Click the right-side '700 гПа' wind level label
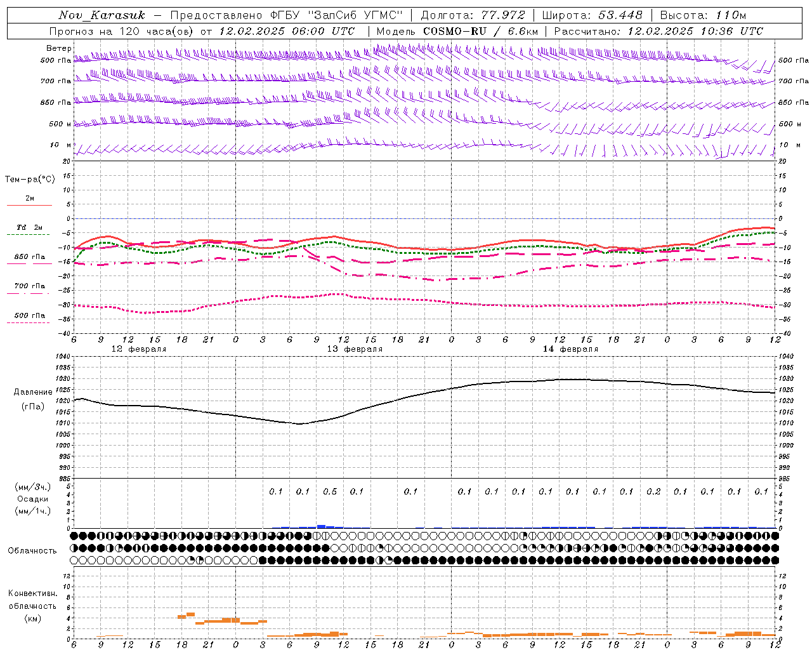812x650 pixels. tap(794, 81)
